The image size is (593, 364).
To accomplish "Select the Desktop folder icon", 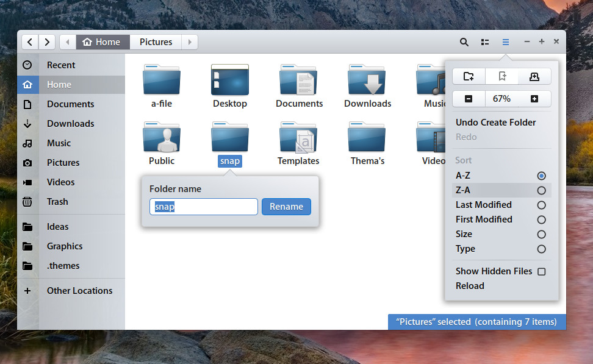I will (x=230, y=80).
